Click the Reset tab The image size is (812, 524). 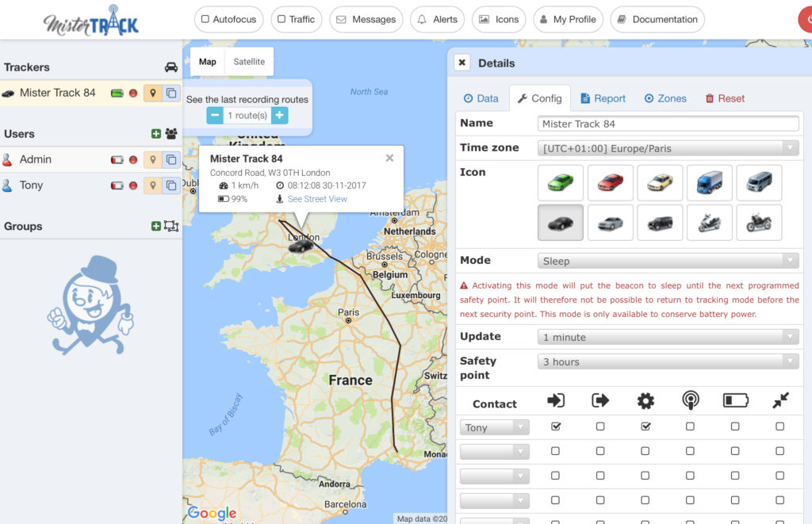725,98
